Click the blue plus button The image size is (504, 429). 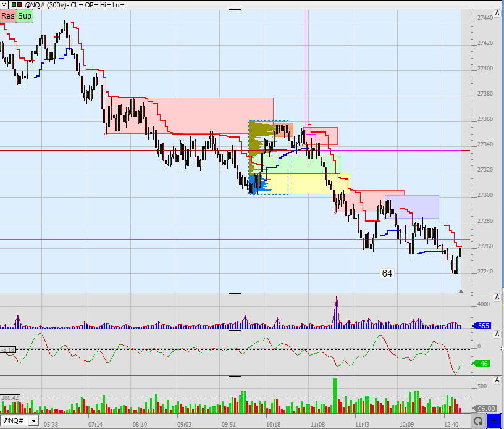click(494, 420)
